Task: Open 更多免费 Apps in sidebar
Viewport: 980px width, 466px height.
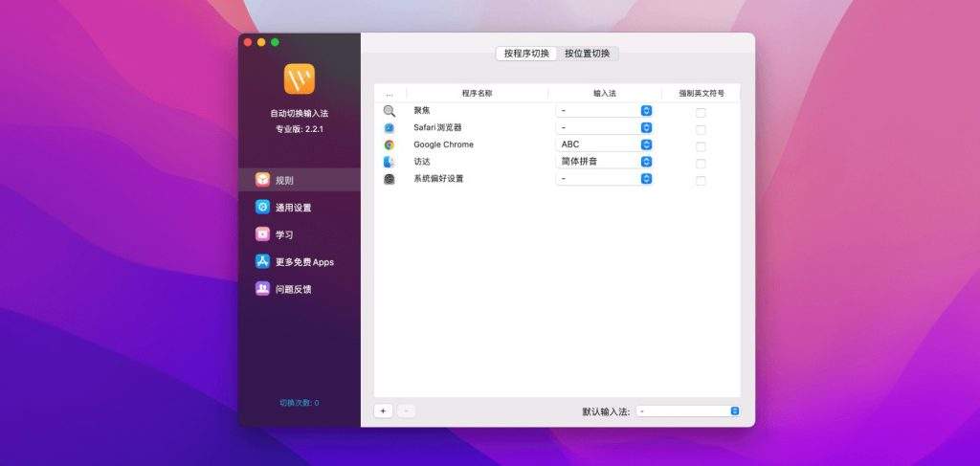Action: point(262,261)
